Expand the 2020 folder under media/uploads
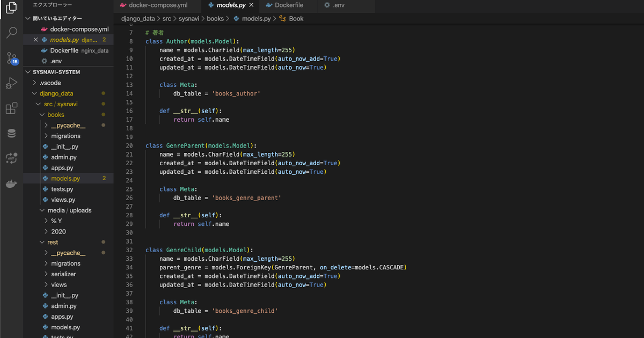Screen dimensions: 644x338 [x=58, y=232]
